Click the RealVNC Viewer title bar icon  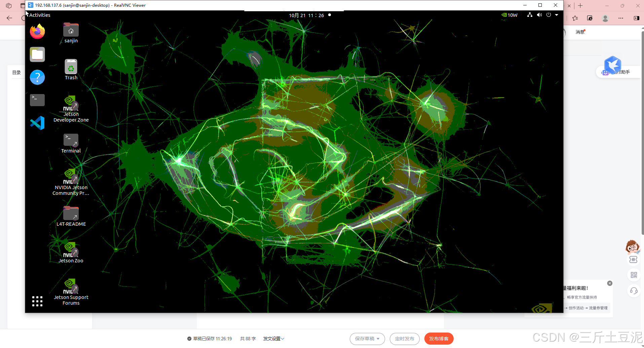31,5
